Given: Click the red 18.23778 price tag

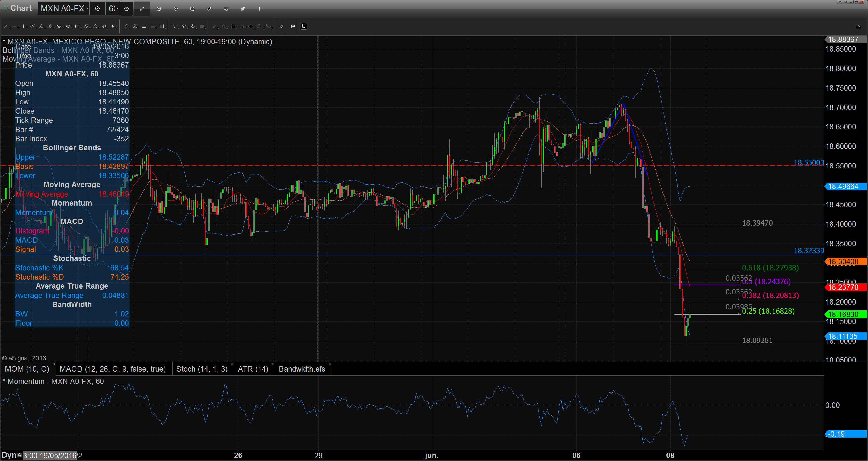Looking at the screenshot, I should [845, 287].
